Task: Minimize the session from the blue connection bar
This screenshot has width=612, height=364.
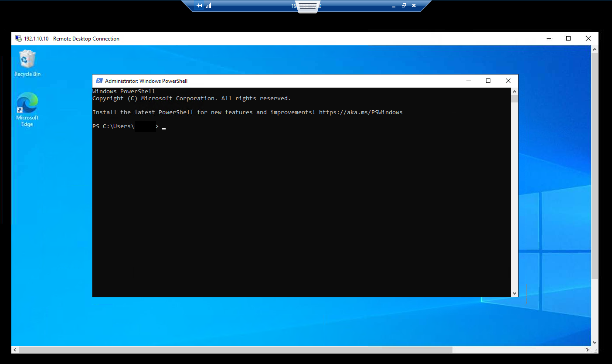Action: point(394,6)
